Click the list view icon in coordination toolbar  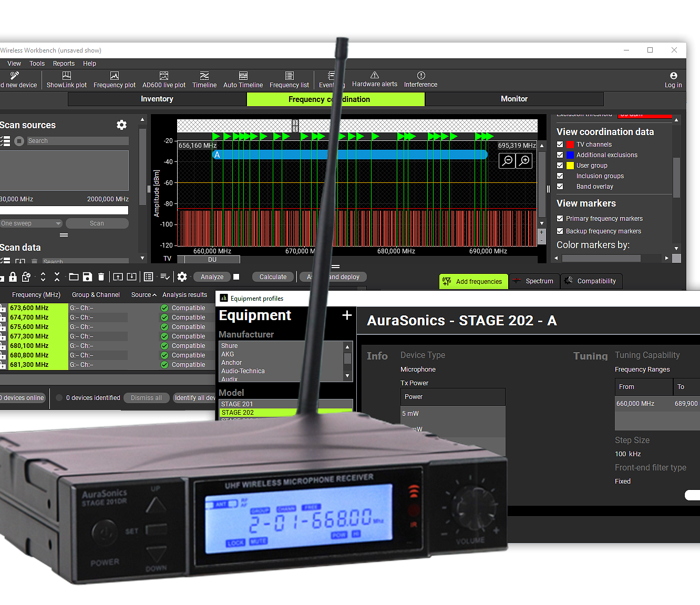(149, 276)
